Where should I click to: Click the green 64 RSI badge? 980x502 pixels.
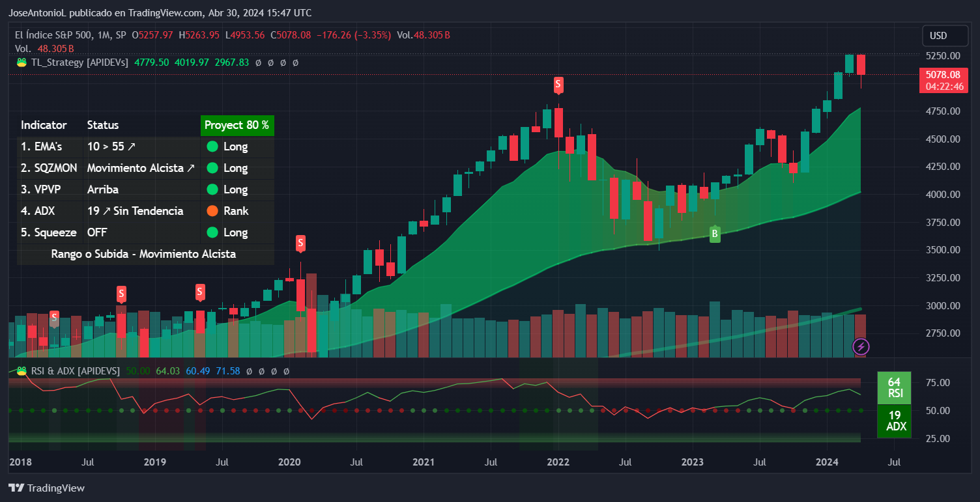[894, 387]
